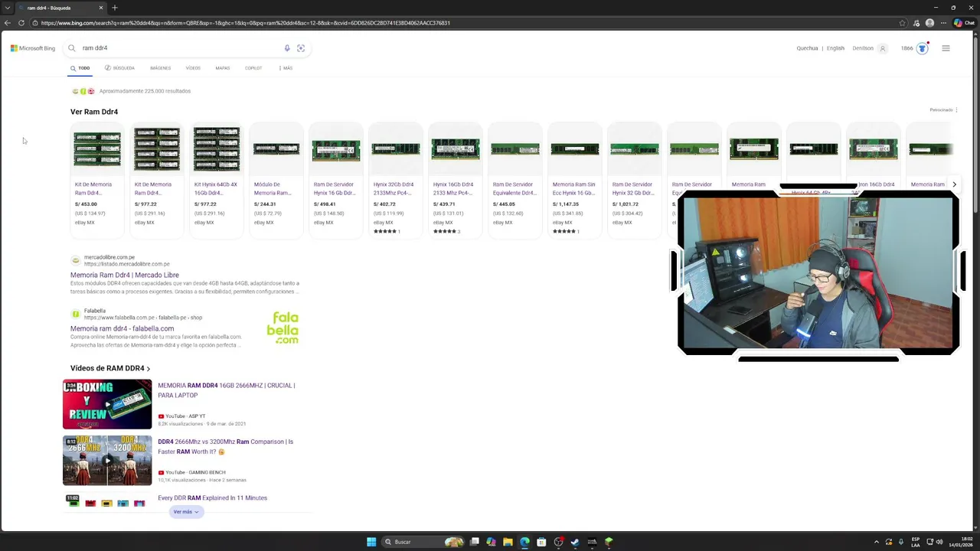This screenshot has width=980, height=551.
Task: Go back to the previous page
Action: 8,23
